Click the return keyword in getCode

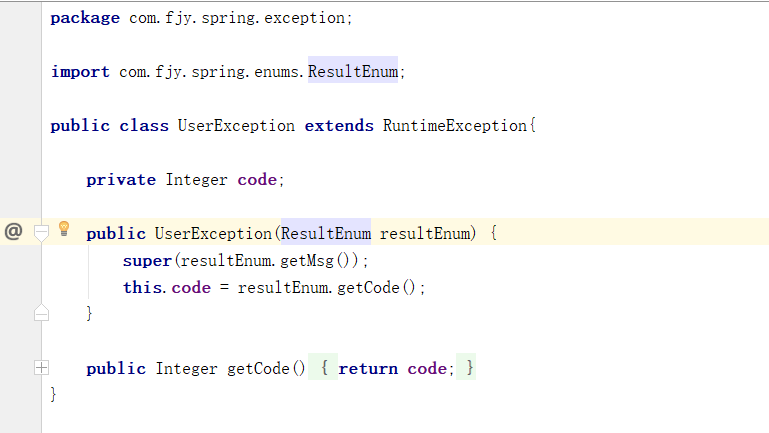pyautogui.click(x=368, y=368)
